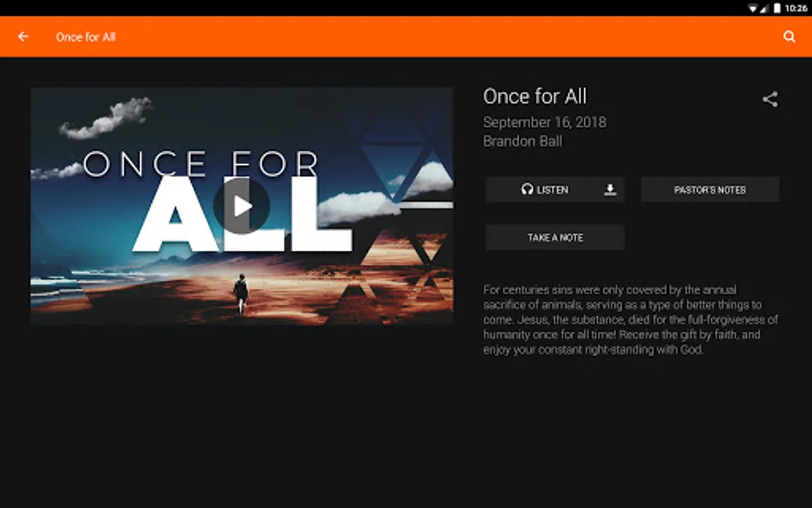Click the walking figure in the artwork

point(241,294)
